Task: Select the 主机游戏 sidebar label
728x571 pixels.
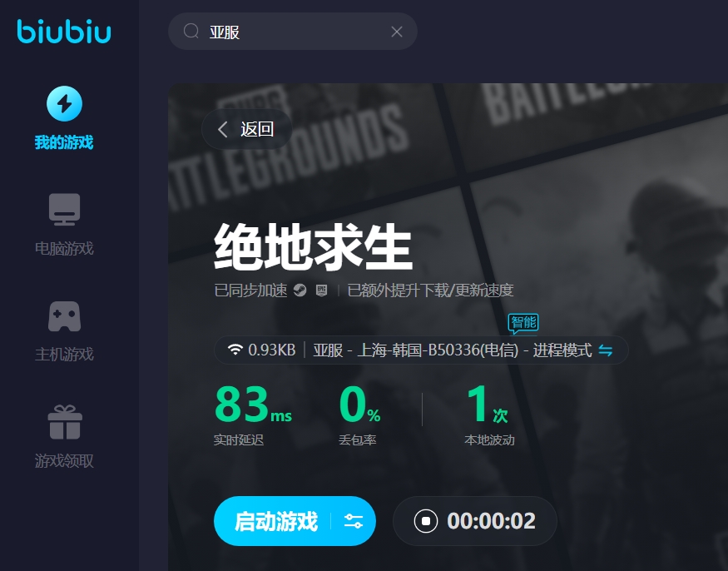Action: [x=65, y=355]
